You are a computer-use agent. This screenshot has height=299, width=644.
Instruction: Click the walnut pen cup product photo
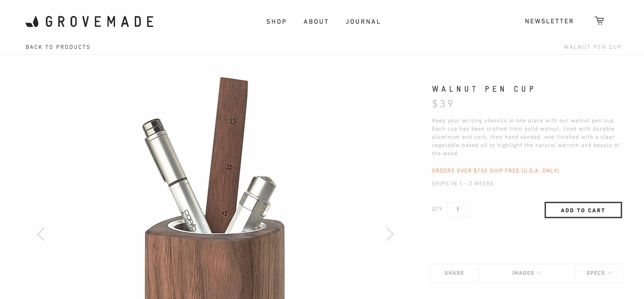[215, 188]
